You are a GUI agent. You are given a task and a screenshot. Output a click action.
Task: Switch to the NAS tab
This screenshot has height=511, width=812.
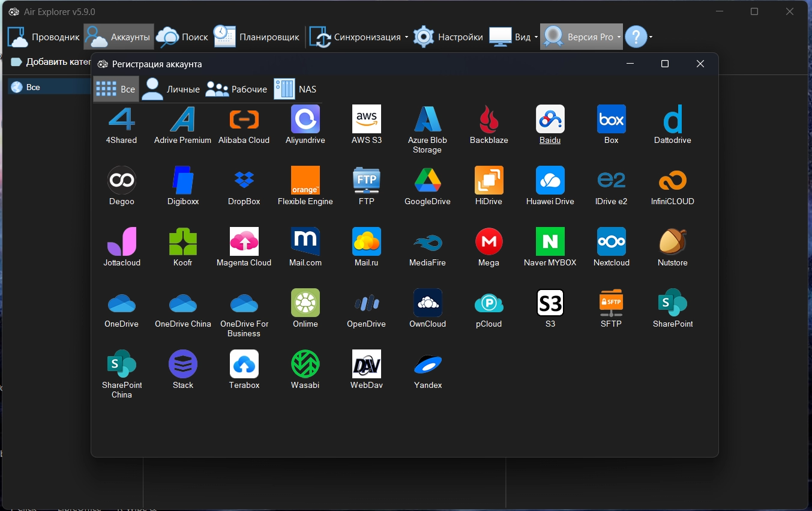[295, 89]
